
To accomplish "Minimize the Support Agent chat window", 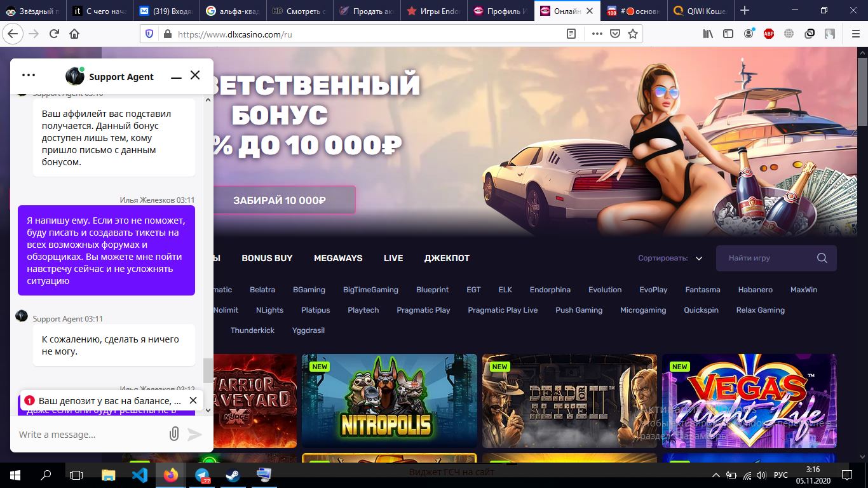I will tap(176, 78).
